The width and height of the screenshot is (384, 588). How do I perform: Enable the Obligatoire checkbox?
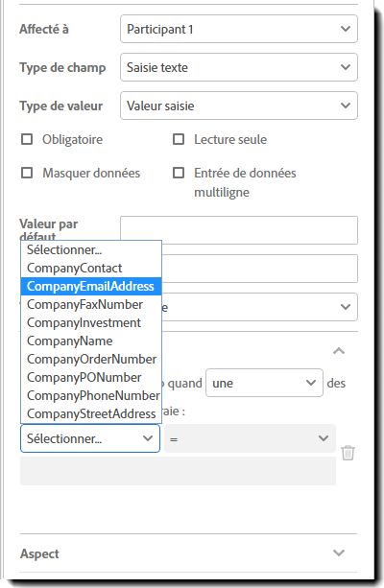(x=27, y=139)
